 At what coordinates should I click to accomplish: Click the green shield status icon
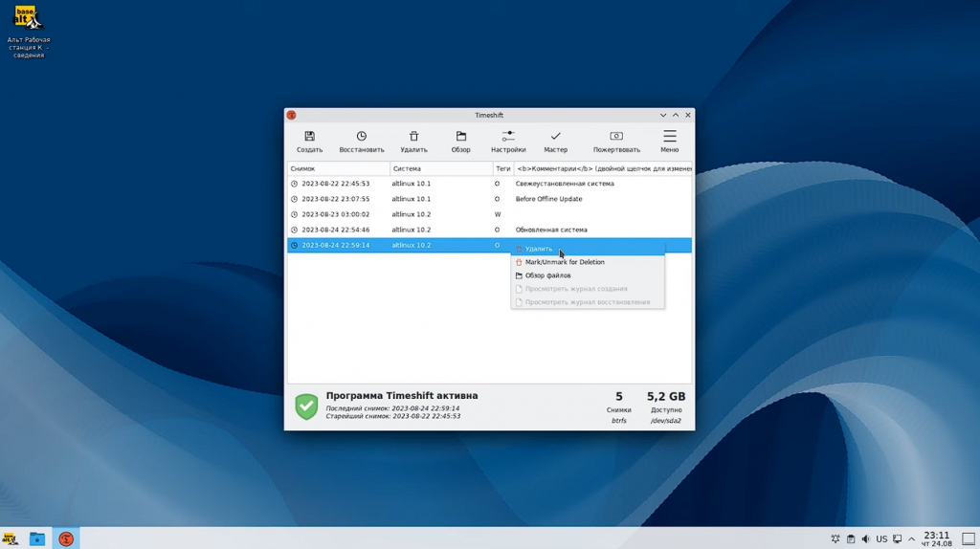(306, 406)
